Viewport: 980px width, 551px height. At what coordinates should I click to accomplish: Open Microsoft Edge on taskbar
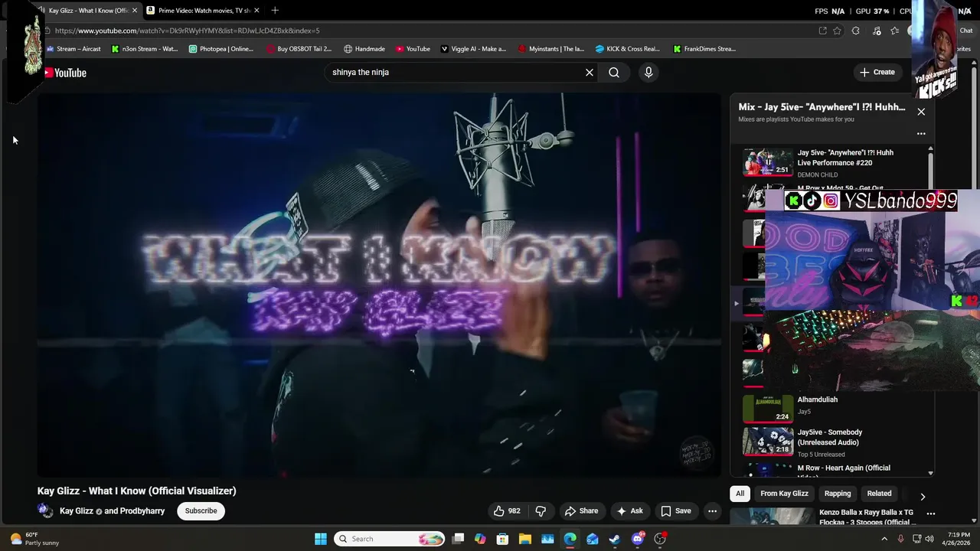570,539
